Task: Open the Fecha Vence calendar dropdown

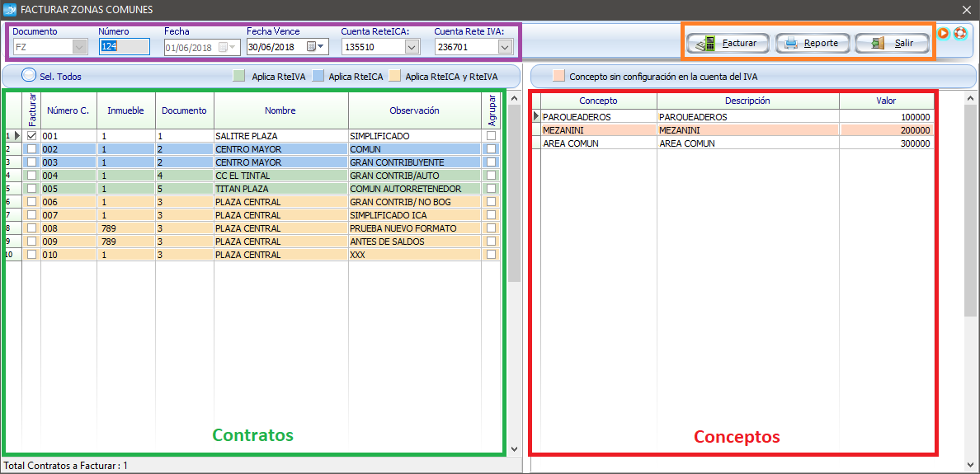Action: pos(316,47)
